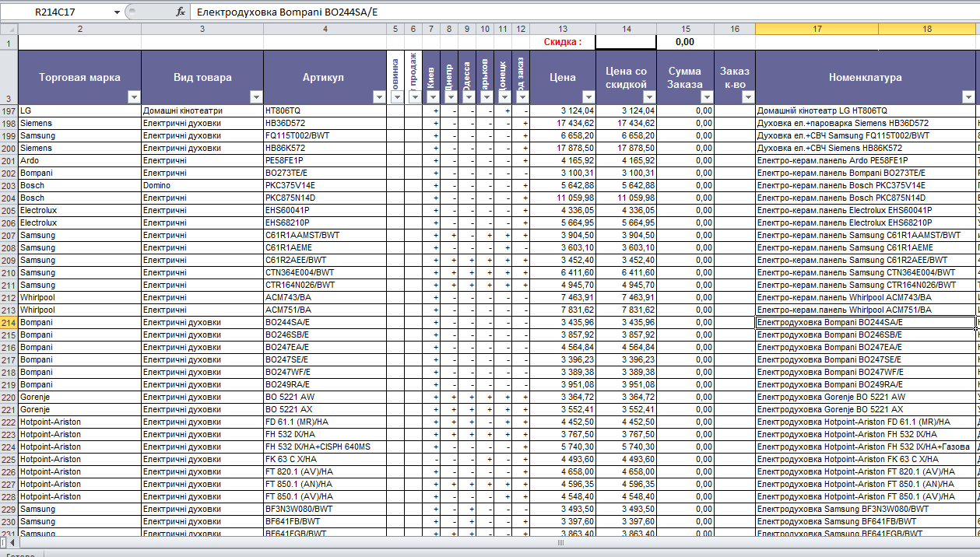The image size is (980, 557).
Task: Select Hotpoint-Ariston cell in row 222
Action: click(79, 422)
